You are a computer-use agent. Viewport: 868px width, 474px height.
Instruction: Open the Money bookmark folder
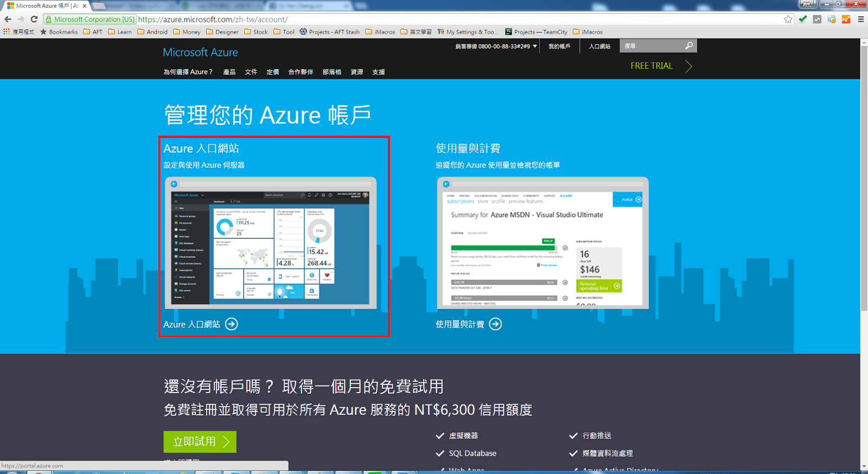(x=187, y=32)
